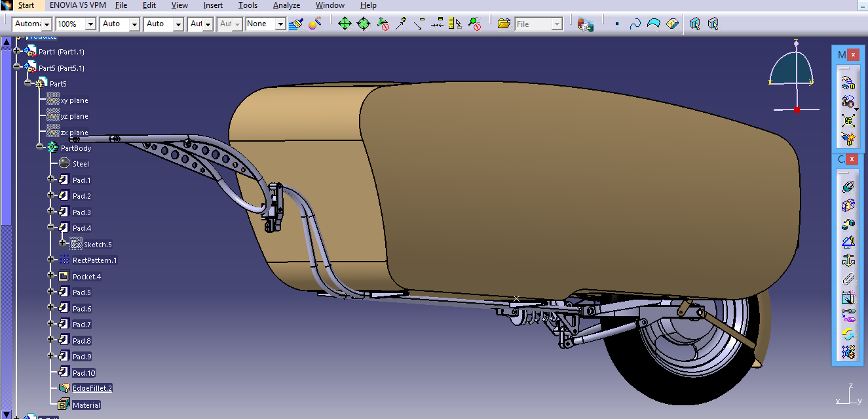Expand the Pocket.4 node

click(51, 276)
